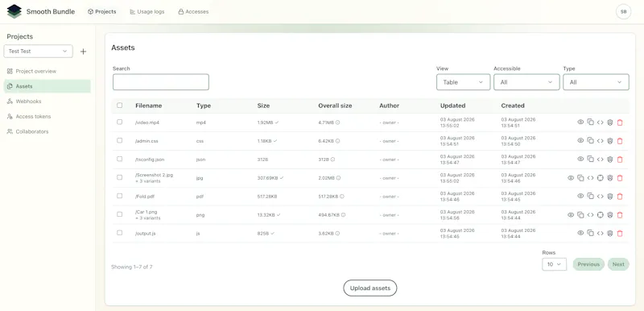The width and height of the screenshot is (644, 311).
Task: Check the /Screenshot 2.jpg row checkbox
Action: tap(119, 177)
